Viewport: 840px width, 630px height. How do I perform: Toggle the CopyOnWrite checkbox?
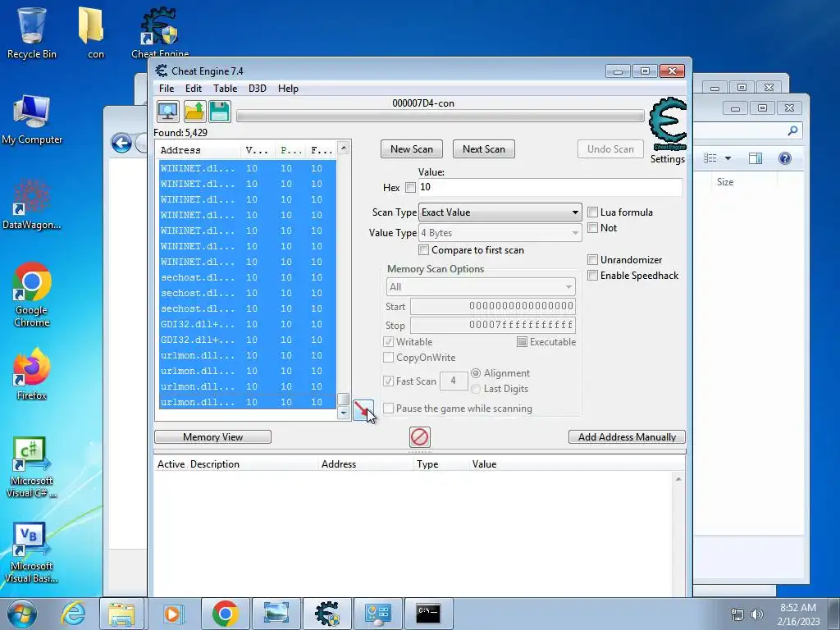pyautogui.click(x=388, y=358)
